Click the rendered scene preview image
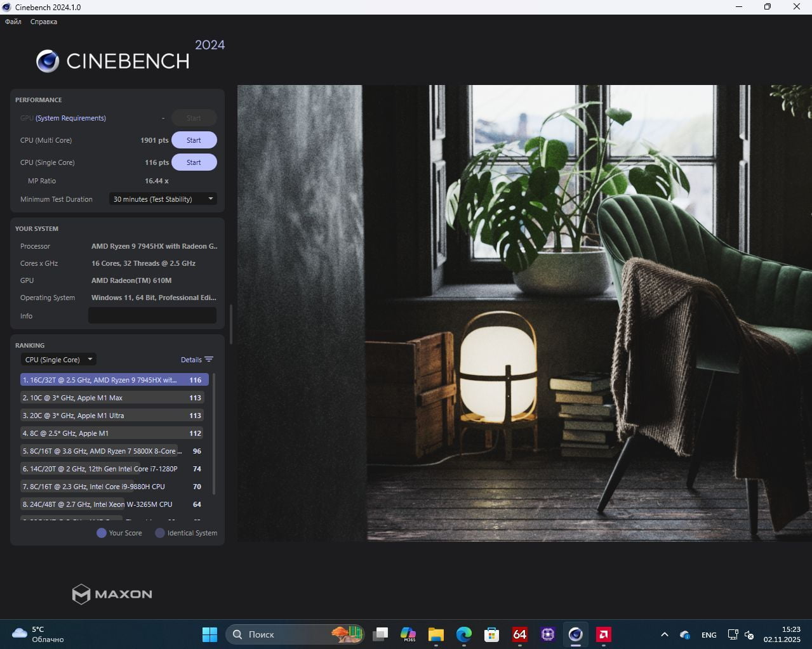 click(x=524, y=313)
